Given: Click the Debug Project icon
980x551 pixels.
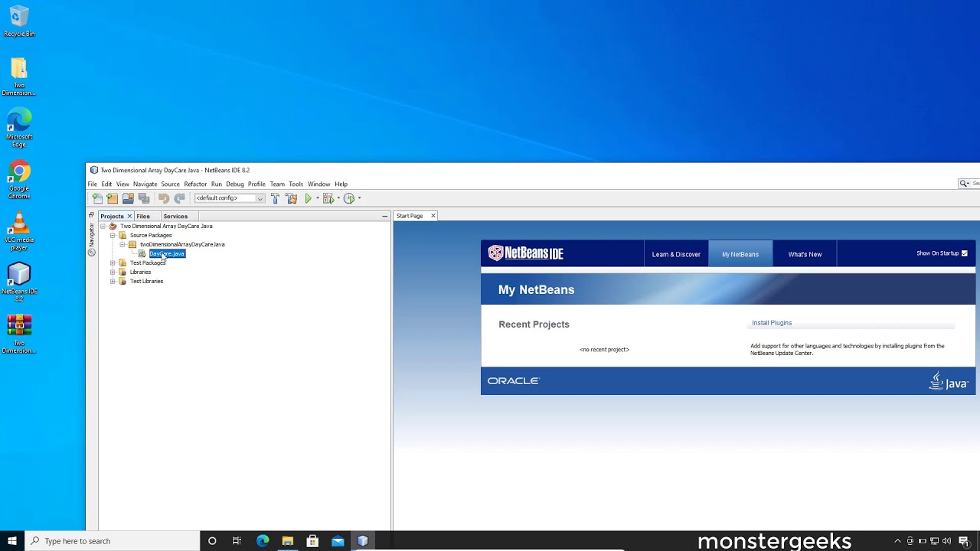Looking at the screenshot, I should pos(328,198).
